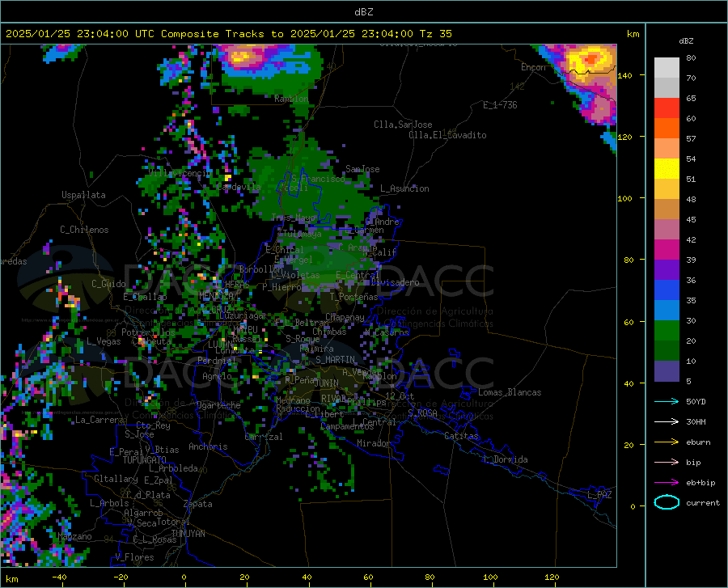Click the 'Tz 35' text in header
This screenshot has width=728, height=588.
[x=435, y=34]
